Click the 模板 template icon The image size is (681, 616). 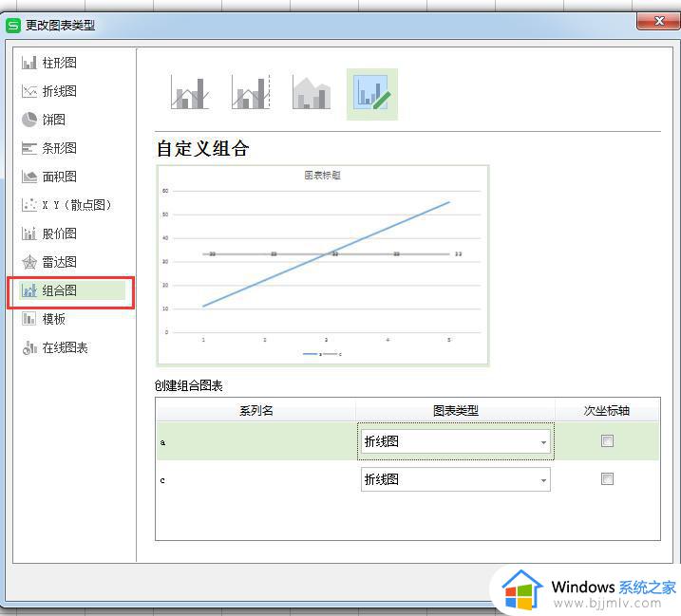coord(29,319)
